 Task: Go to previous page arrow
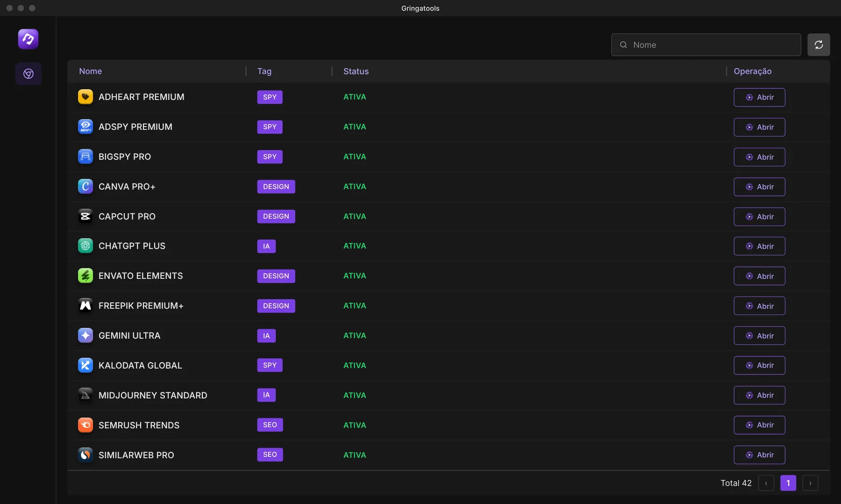coord(766,483)
